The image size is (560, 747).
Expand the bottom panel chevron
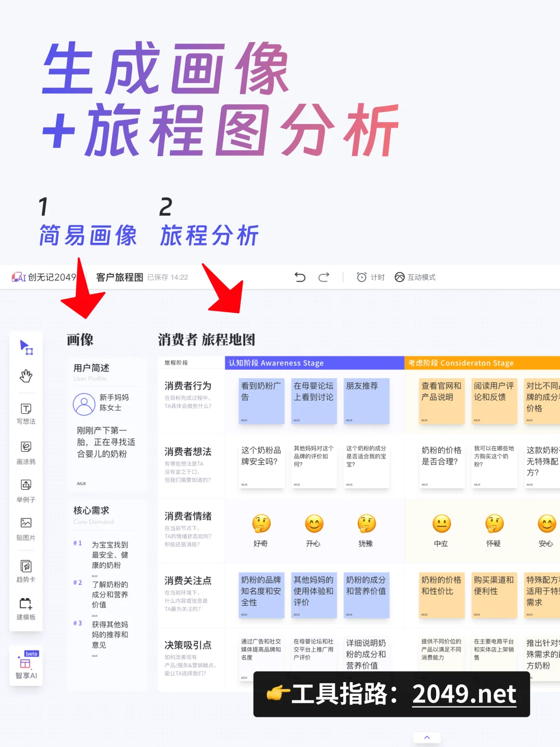pyautogui.click(x=427, y=738)
